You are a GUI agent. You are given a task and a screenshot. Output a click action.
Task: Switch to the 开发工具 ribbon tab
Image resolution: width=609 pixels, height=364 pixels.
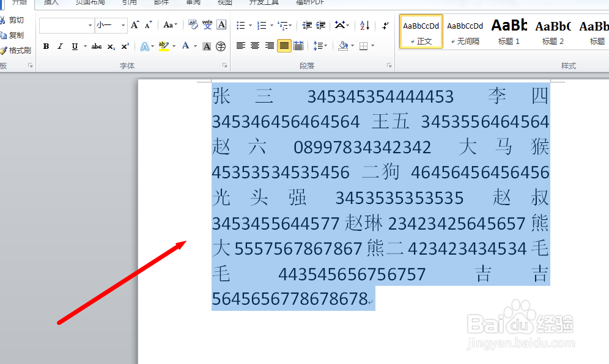tap(264, 2)
